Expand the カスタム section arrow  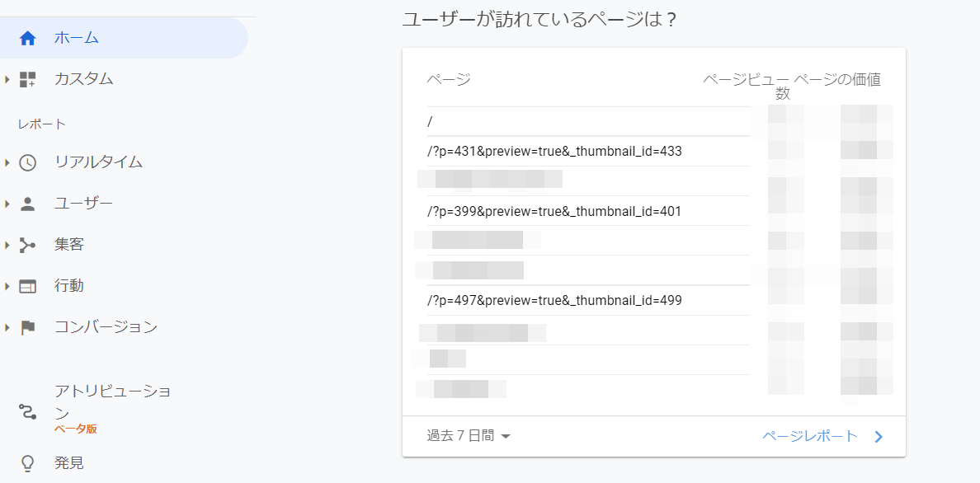pos(7,80)
